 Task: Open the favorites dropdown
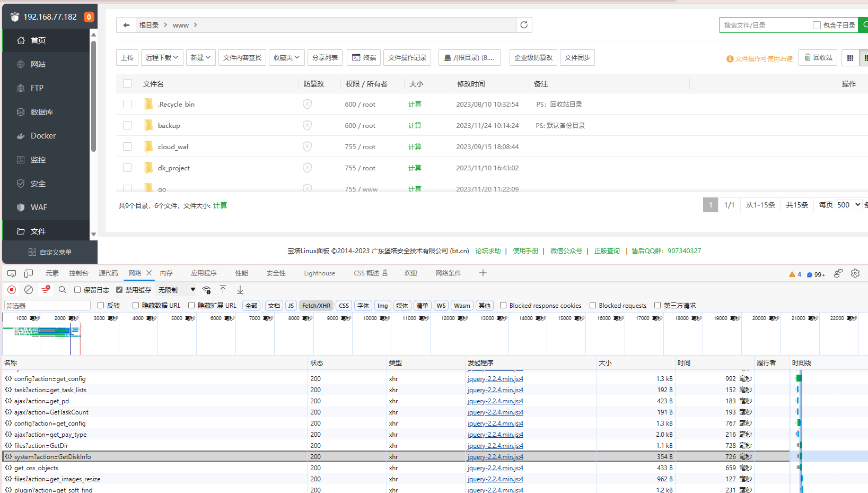click(287, 58)
